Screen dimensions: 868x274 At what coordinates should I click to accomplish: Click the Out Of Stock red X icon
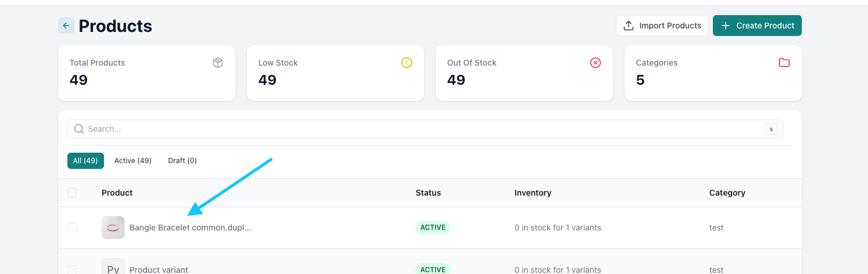596,63
